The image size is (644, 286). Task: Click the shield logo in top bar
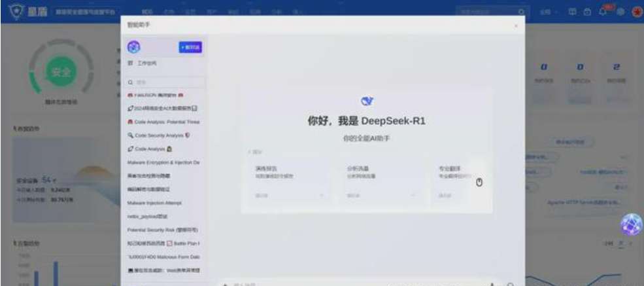coord(16,11)
